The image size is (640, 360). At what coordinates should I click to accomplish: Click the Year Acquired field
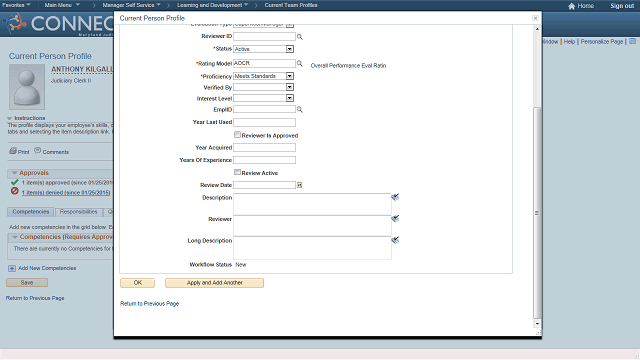pos(264,148)
